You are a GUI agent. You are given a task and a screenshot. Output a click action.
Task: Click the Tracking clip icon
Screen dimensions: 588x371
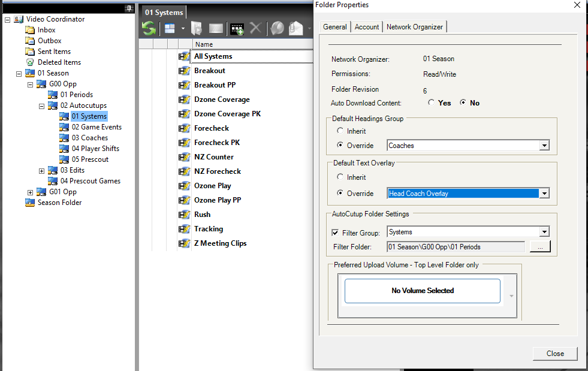click(x=184, y=229)
